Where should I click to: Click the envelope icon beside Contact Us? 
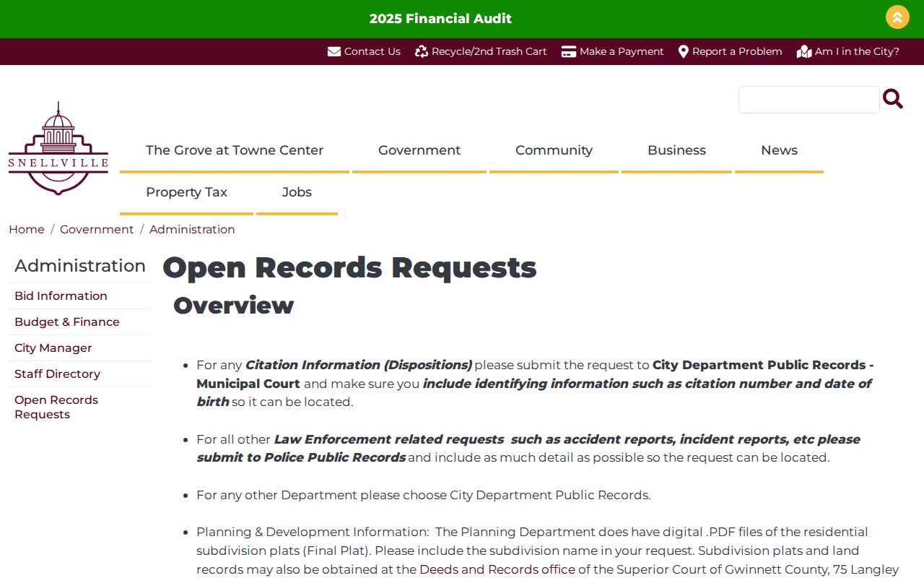coord(334,51)
